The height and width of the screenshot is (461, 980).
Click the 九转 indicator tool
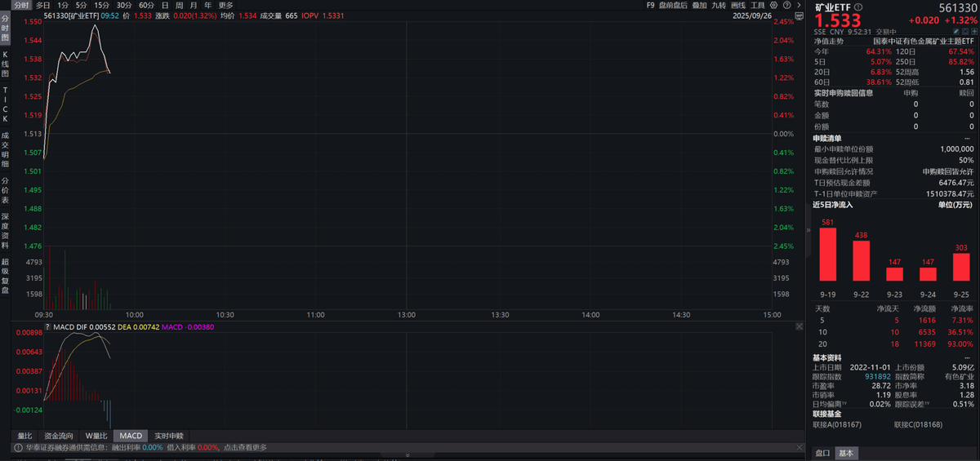click(x=719, y=5)
